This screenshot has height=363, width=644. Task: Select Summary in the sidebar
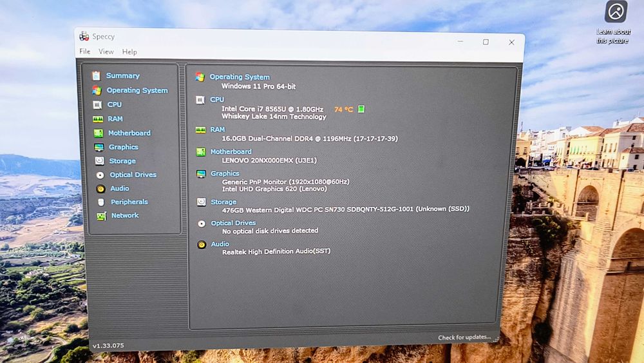[123, 75]
